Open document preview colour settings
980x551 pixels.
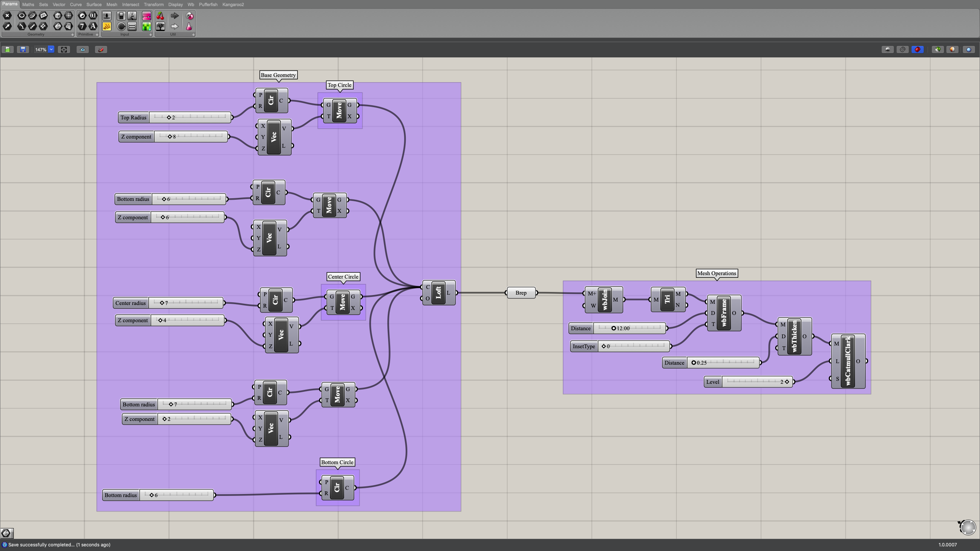click(953, 49)
